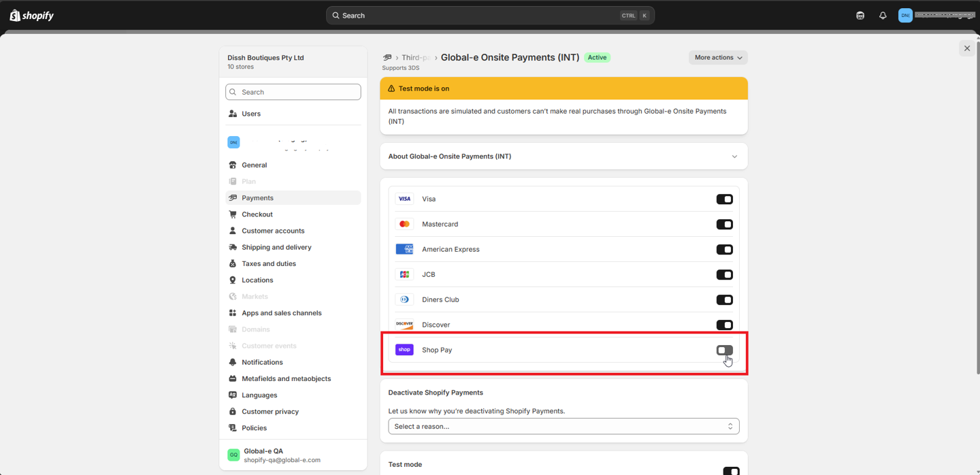This screenshot has height=475, width=980.
Task: Click the settings sidebar search field
Action: (293, 92)
